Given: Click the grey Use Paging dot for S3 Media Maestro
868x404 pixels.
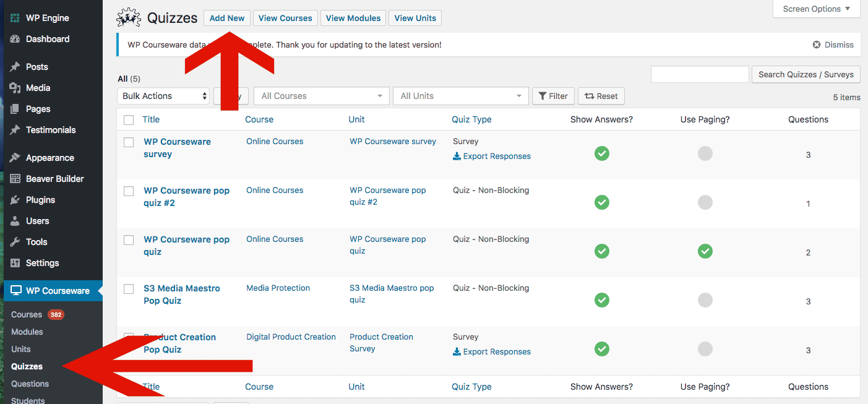Looking at the screenshot, I should tap(705, 300).
